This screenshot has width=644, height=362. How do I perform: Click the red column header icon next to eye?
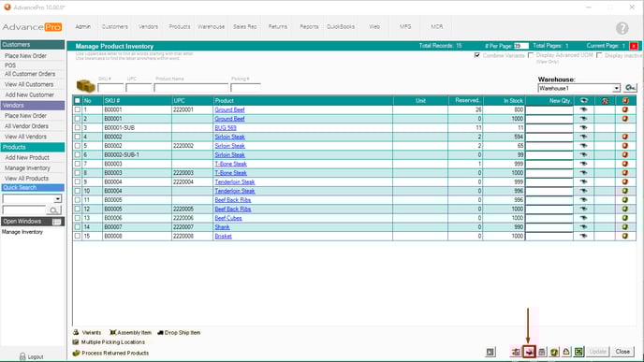[605, 101]
